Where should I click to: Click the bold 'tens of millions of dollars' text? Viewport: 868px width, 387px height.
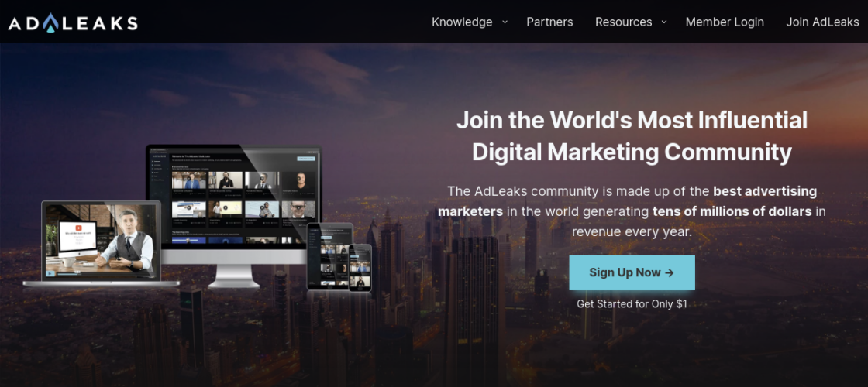pyautogui.click(x=732, y=211)
